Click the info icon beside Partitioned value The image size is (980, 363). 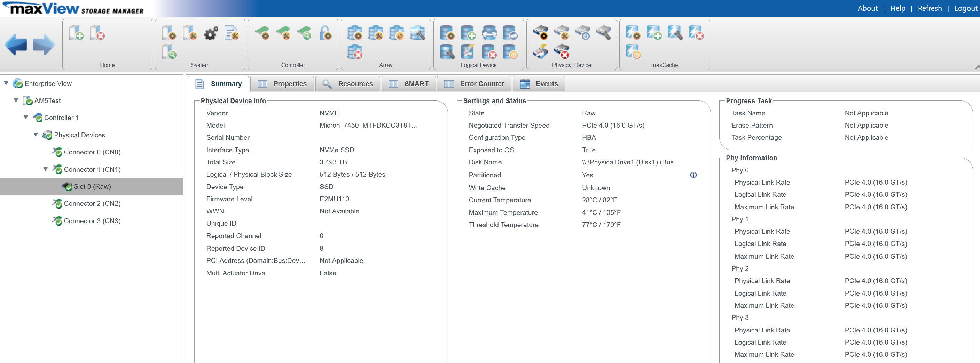tap(693, 175)
